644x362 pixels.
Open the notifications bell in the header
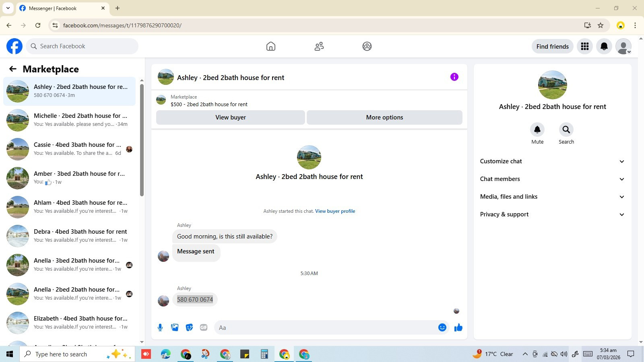pyautogui.click(x=604, y=46)
